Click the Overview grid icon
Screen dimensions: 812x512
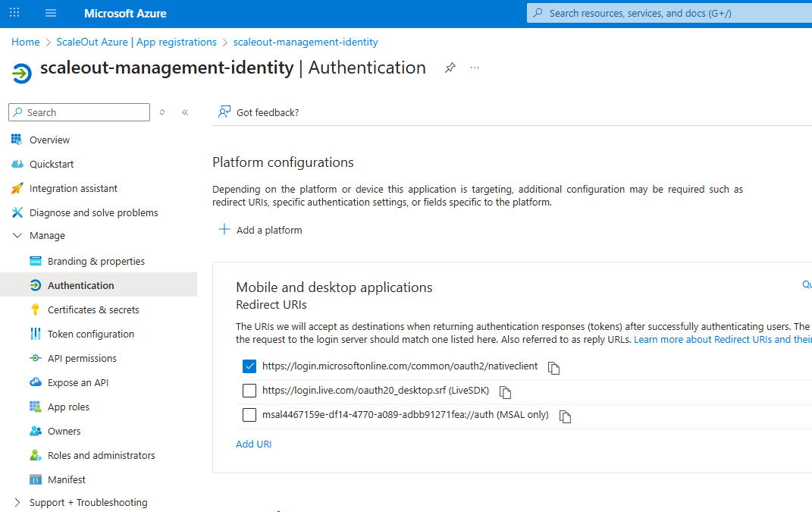tap(17, 140)
